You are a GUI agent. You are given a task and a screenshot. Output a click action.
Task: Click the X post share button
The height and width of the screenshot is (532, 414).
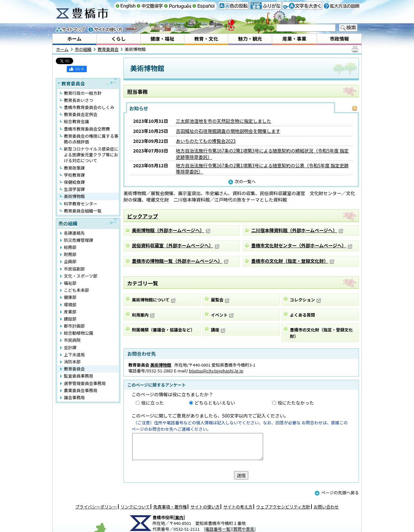[x=64, y=61]
